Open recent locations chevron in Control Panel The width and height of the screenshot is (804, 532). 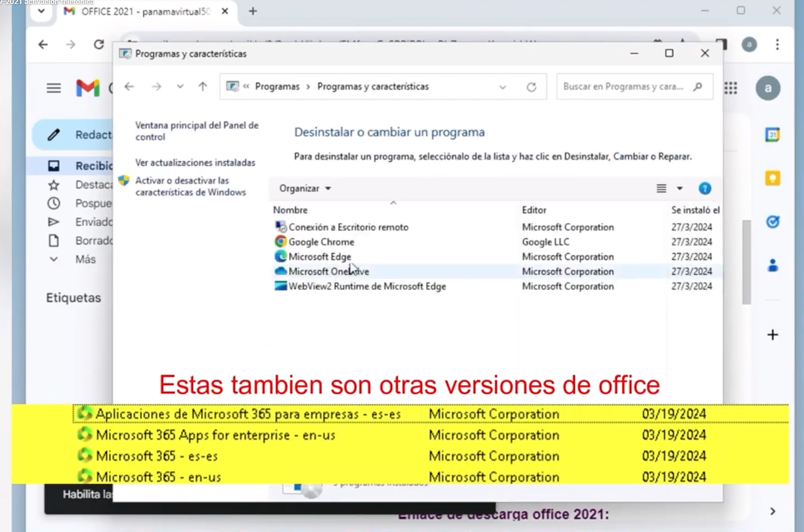click(x=180, y=86)
